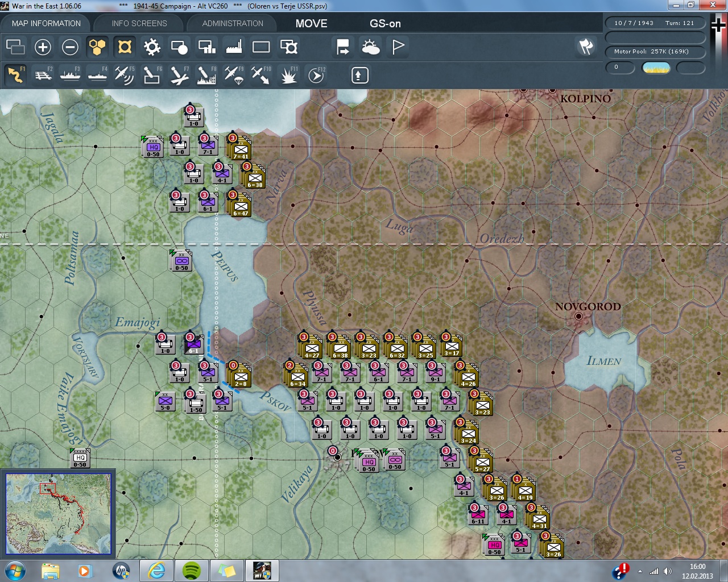Click the boxed up-arrow icon
Screen dimensions: 728x582
pos(359,75)
